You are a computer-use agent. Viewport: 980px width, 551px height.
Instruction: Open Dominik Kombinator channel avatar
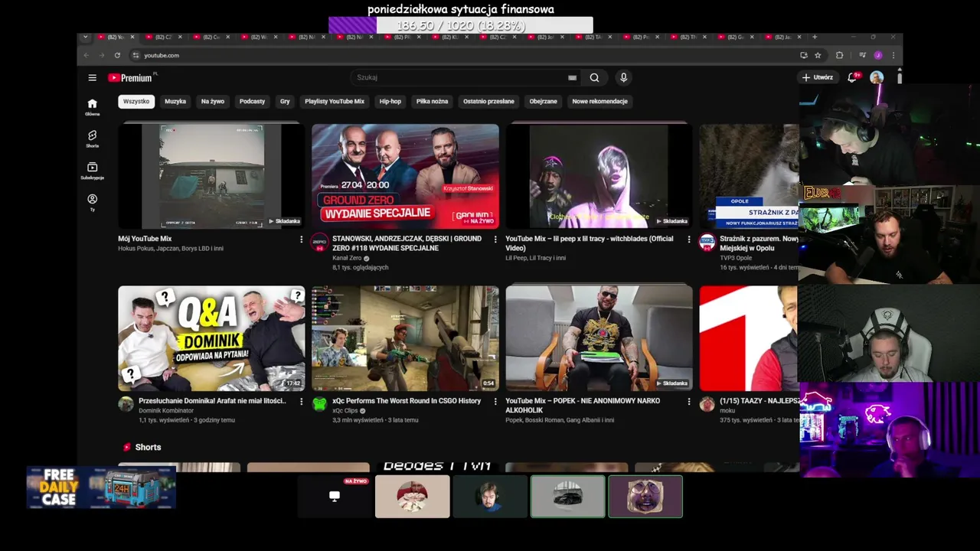click(126, 404)
